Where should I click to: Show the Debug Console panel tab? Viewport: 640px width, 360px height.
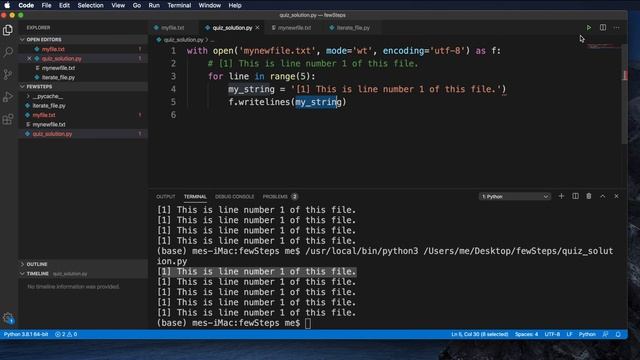tap(234, 197)
